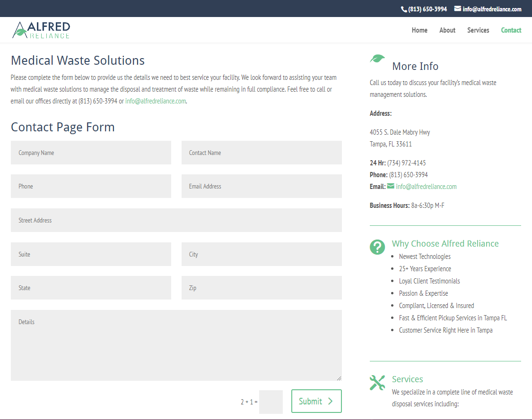Click the envelope icon next to sidebar Email
The height and width of the screenshot is (420, 532).
[x=391, y=186]
